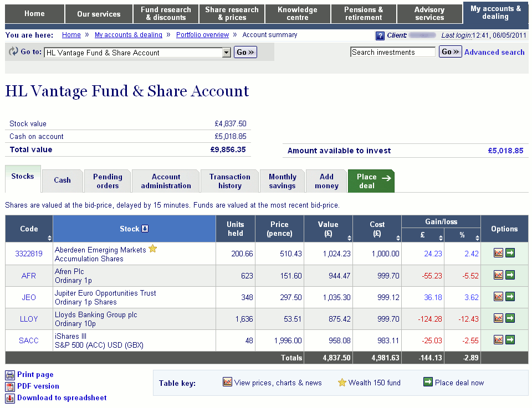The image size is (532, 408).
Task: Place deal arrow for Jupiter Euro Opportunities
Action: click(510, 297)
